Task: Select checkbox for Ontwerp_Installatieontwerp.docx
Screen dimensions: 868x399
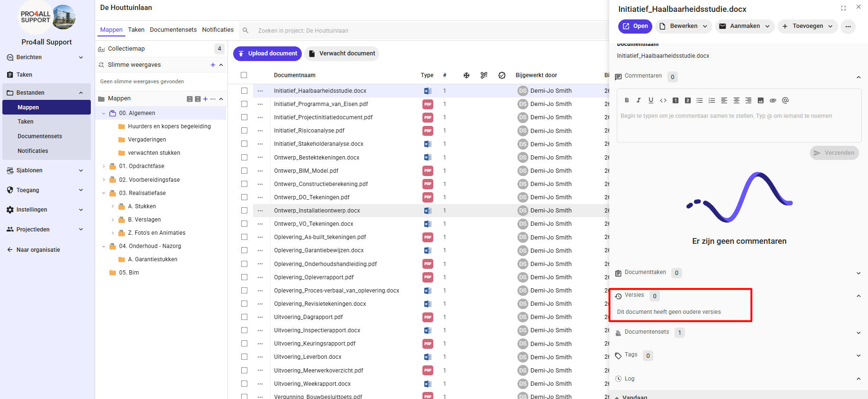Action: [x=244, y=211]
